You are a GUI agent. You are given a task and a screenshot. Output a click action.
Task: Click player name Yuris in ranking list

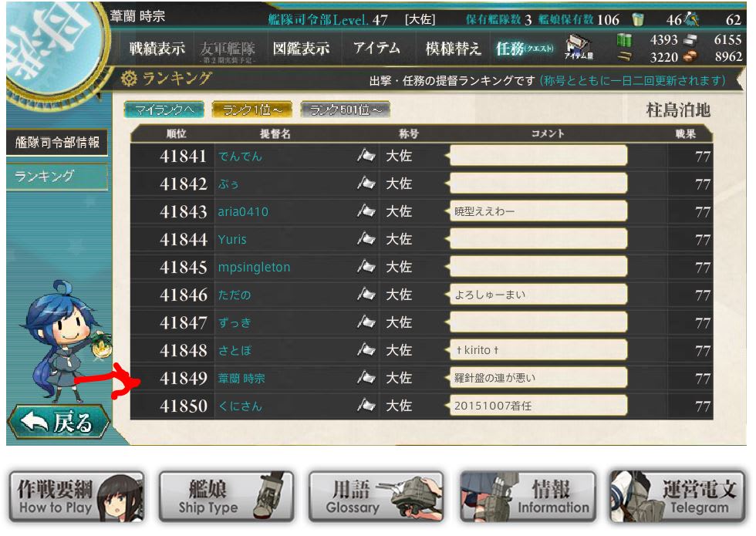[x=232, y=239]
